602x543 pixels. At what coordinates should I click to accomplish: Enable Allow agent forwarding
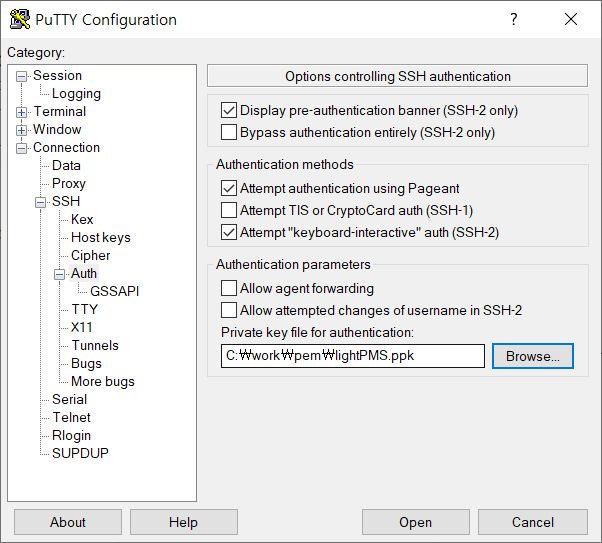(229, 288)
